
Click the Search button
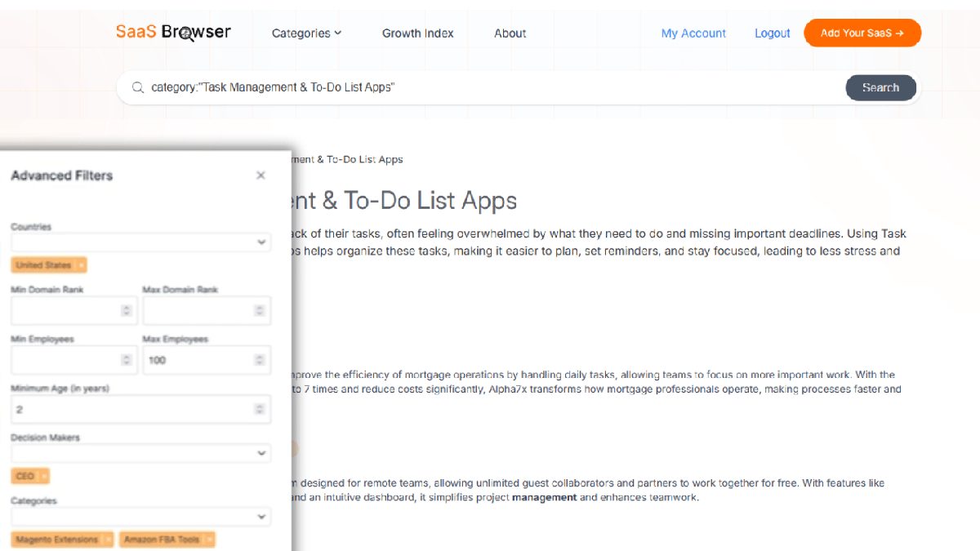881,87
